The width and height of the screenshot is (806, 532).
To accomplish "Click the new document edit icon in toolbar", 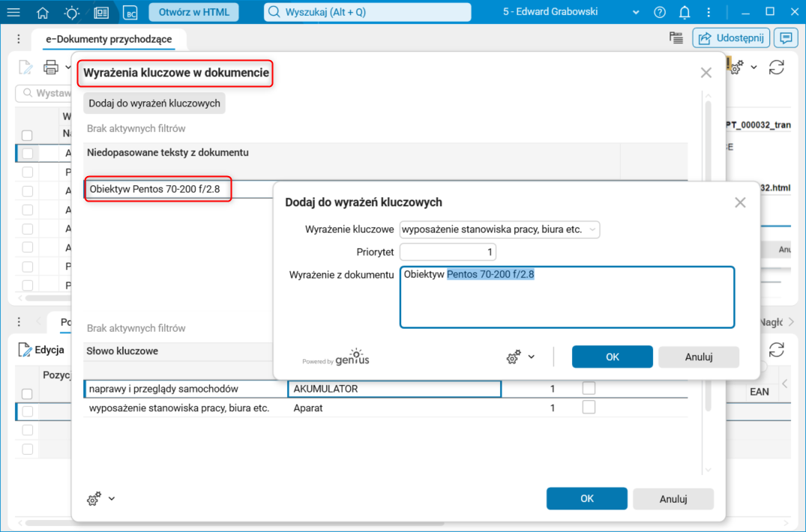I will (x=25, y=67).
